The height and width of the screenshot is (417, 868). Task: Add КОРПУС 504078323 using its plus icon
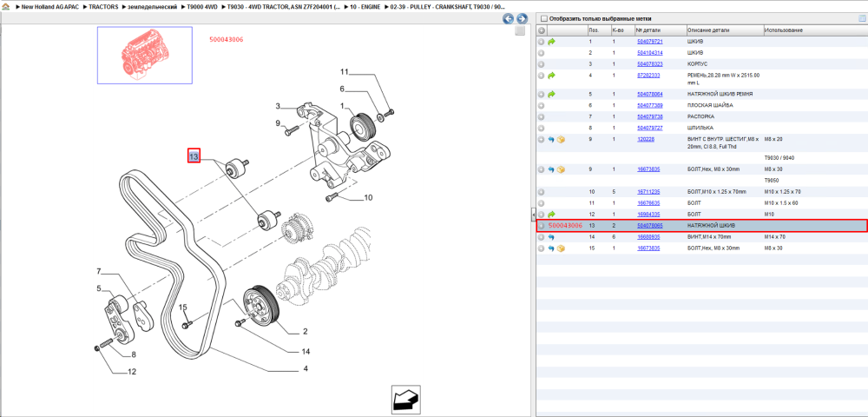[542, 63]
